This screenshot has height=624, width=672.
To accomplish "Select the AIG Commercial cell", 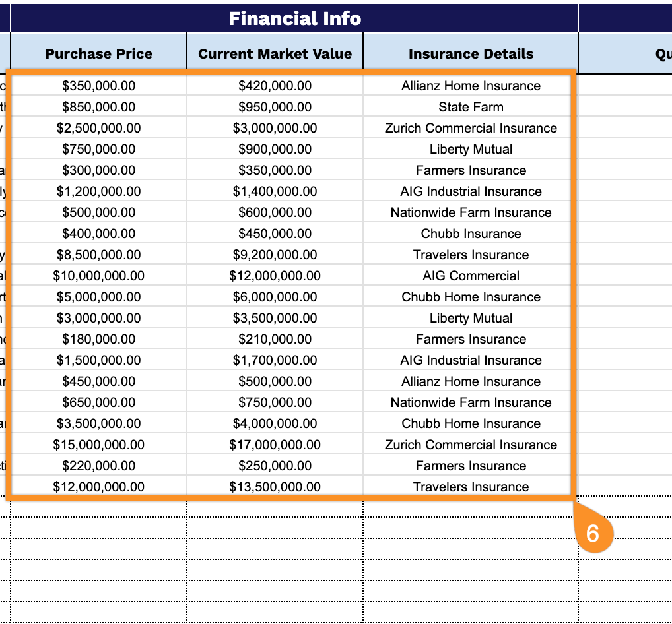I will pos(471,276).
